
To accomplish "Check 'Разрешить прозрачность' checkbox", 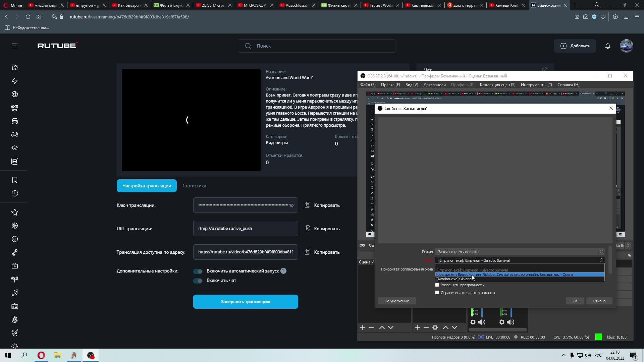I will pyautogui.click(x=437, y=285).
